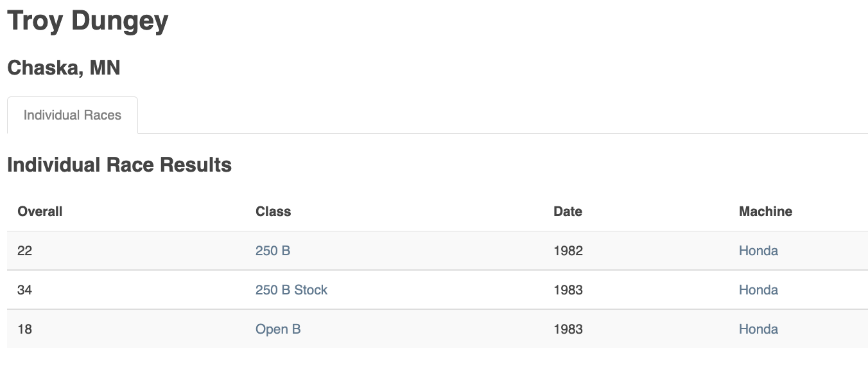The image size is (868, 369).
Task: Select Honda link in the Open B row
Action: coord(758,329)
